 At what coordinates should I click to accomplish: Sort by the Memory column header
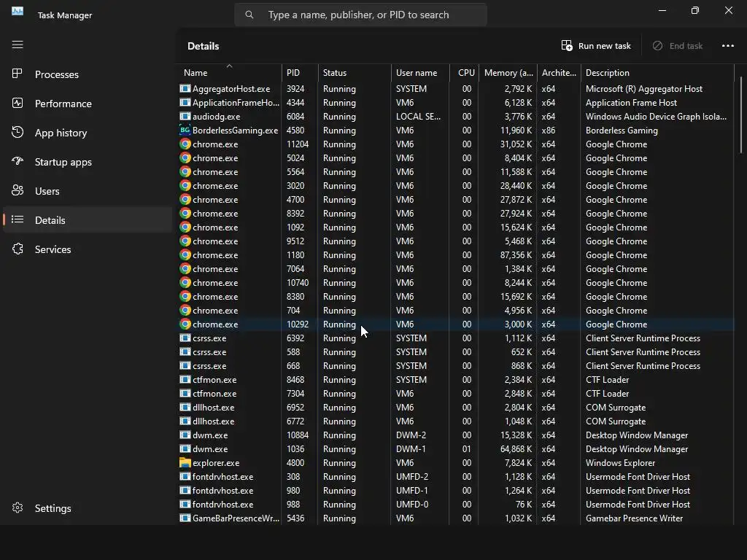(508, 73)
